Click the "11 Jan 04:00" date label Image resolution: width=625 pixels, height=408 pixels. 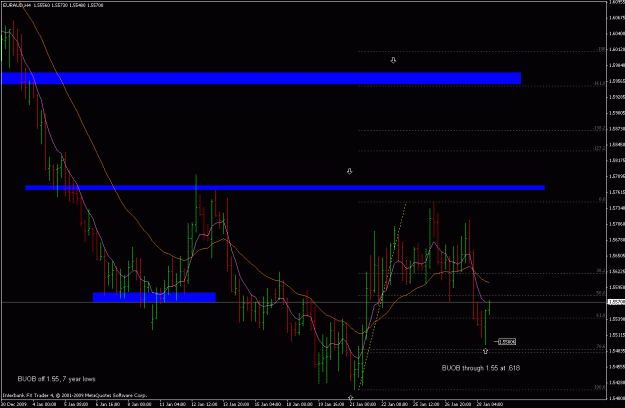click(x=172, y=404)
